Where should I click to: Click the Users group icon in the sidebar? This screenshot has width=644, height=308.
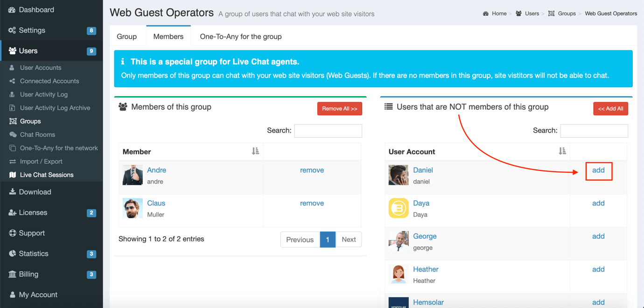[x=12, y=51]
